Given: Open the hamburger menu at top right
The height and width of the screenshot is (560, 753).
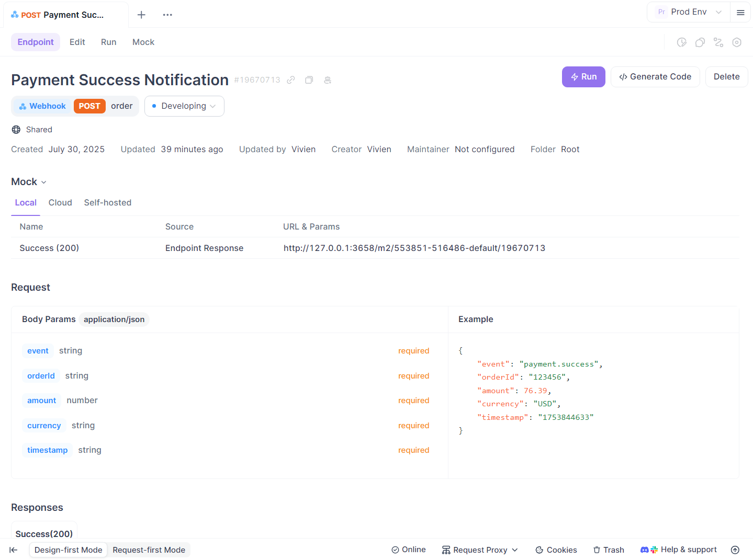Looking at the screenshot, I should click(740, 13).
